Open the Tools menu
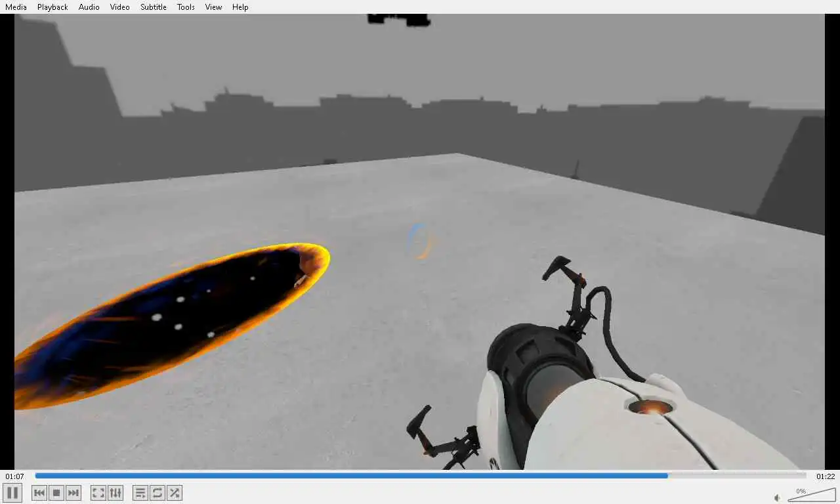The width and height of the screenshot is (840, 504). click(186, 7)
